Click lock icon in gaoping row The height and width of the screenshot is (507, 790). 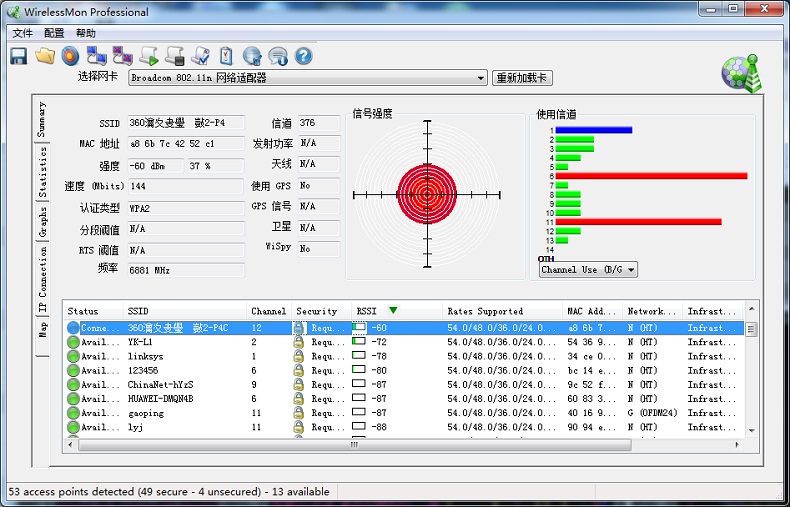coord(299,413)
